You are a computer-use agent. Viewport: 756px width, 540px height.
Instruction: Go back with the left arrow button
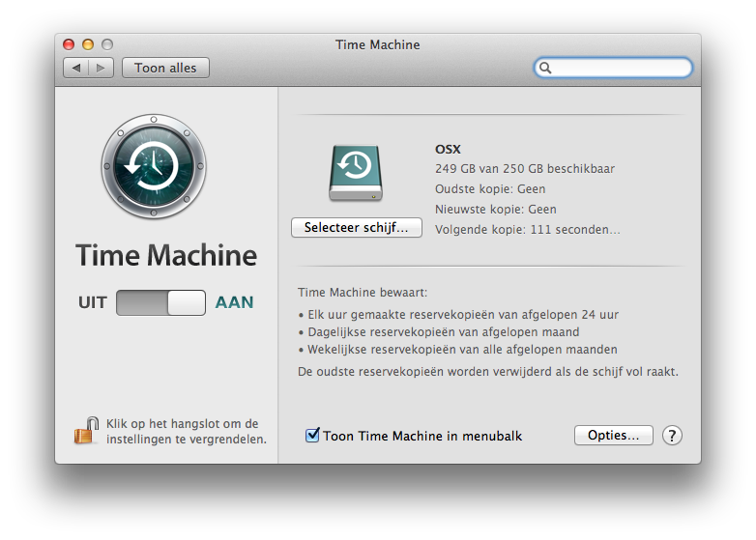click(76, 69)
